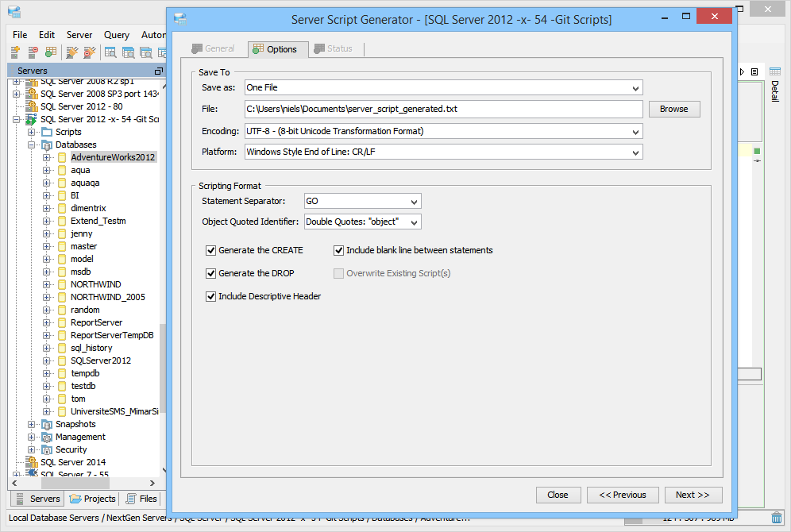Expand the Snapshots tree node
This screenshot has height=532, width=791.
(31, 424)
